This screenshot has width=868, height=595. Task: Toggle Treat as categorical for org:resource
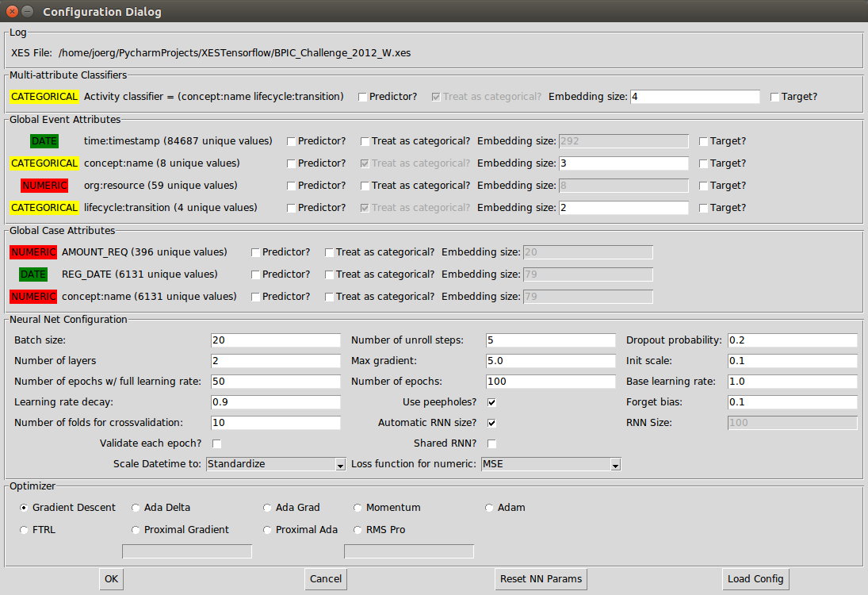coord(365,186)
